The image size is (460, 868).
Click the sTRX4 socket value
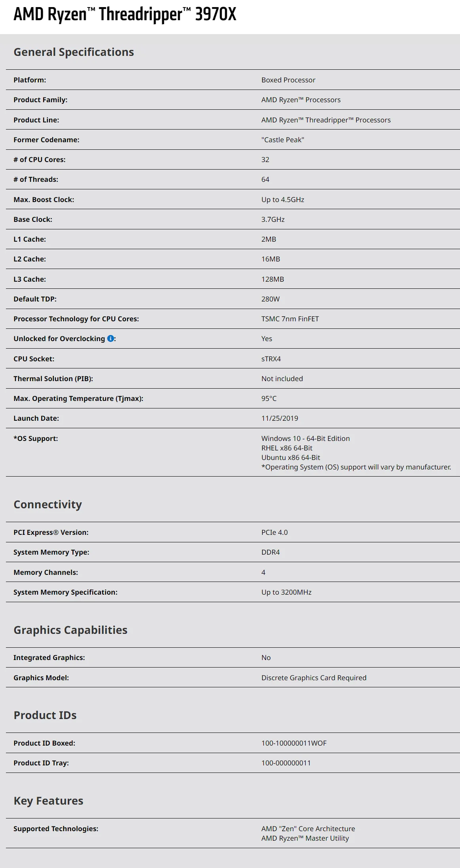(271, 359)
